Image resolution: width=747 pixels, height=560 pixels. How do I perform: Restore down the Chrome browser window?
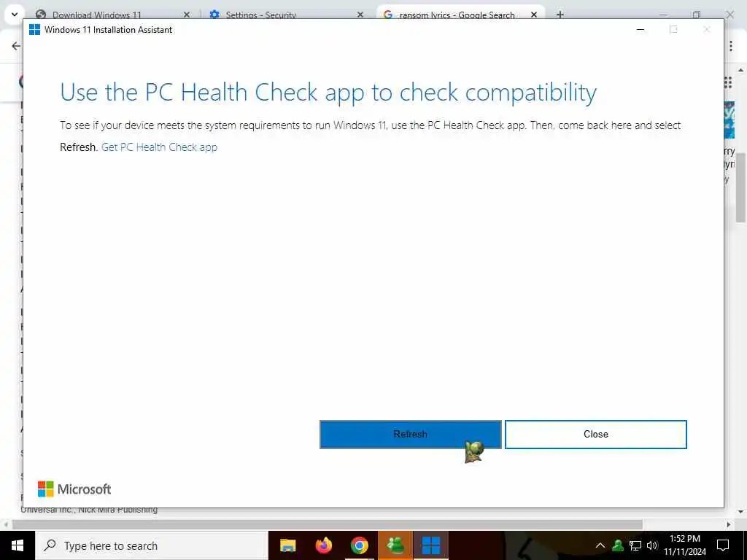click(x=697, y=15)
